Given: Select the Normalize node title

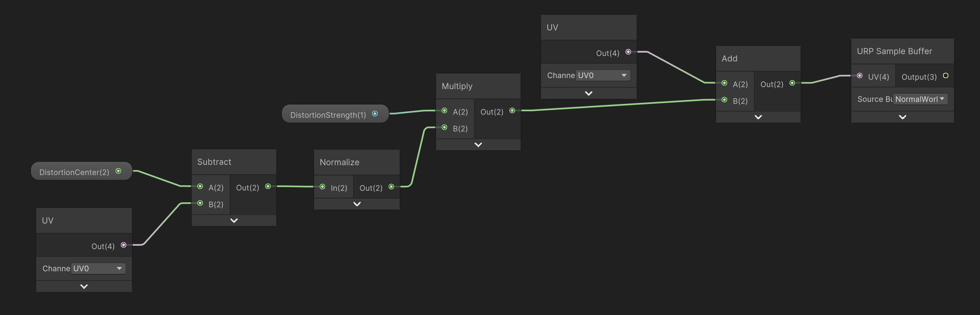Looking at the screenshot, I should [339, 163].
